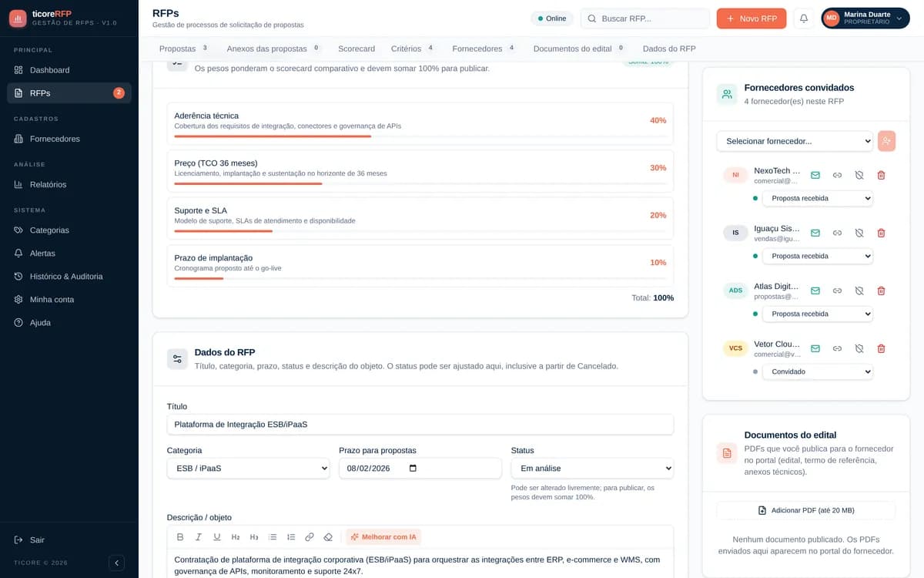Switch to Documentos do edital tab
Viewport: 924px width, 578px height.
[579, 49]
